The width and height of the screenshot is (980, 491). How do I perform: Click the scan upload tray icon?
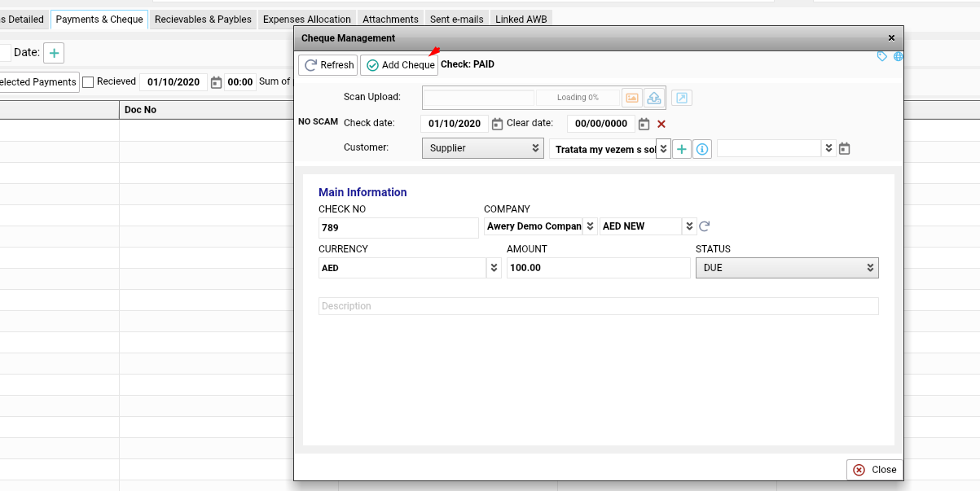(x=653, y=98)
